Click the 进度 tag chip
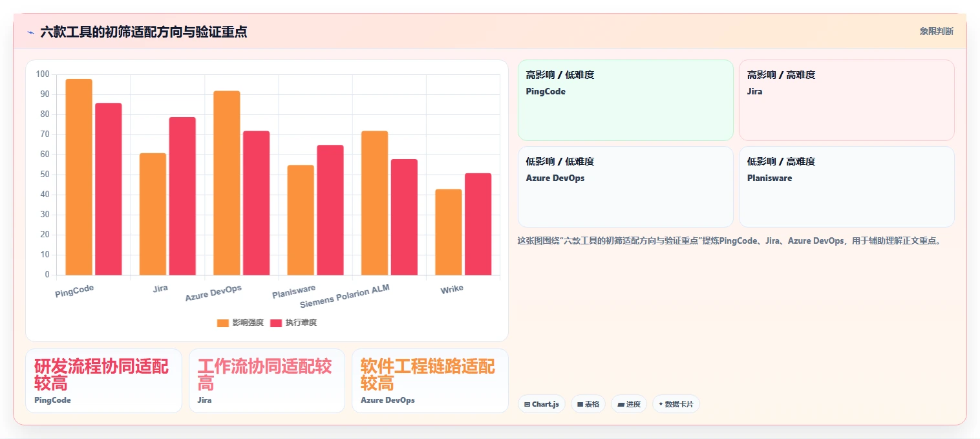The image size is (980, 439). coord(629,404)
